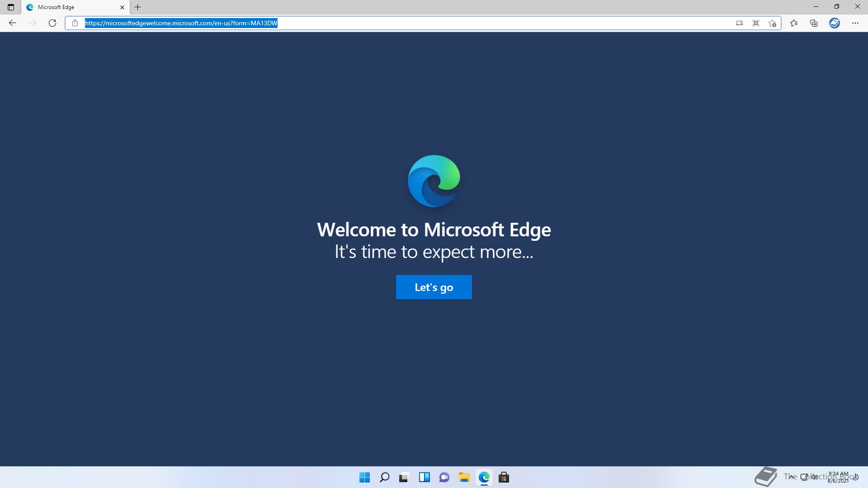
Task: Open Task View from taskbar
Action: 404,477
